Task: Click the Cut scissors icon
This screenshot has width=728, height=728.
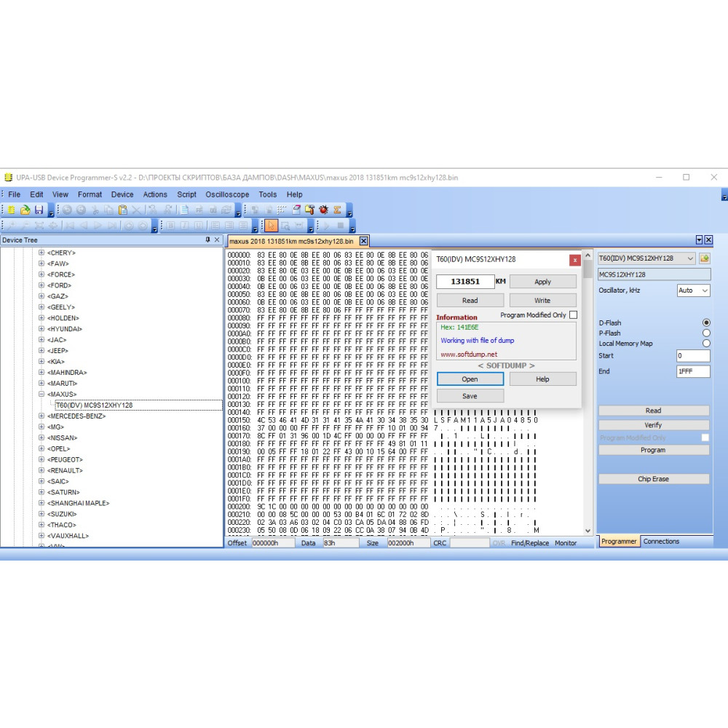Action: click(x=95, y=210)
